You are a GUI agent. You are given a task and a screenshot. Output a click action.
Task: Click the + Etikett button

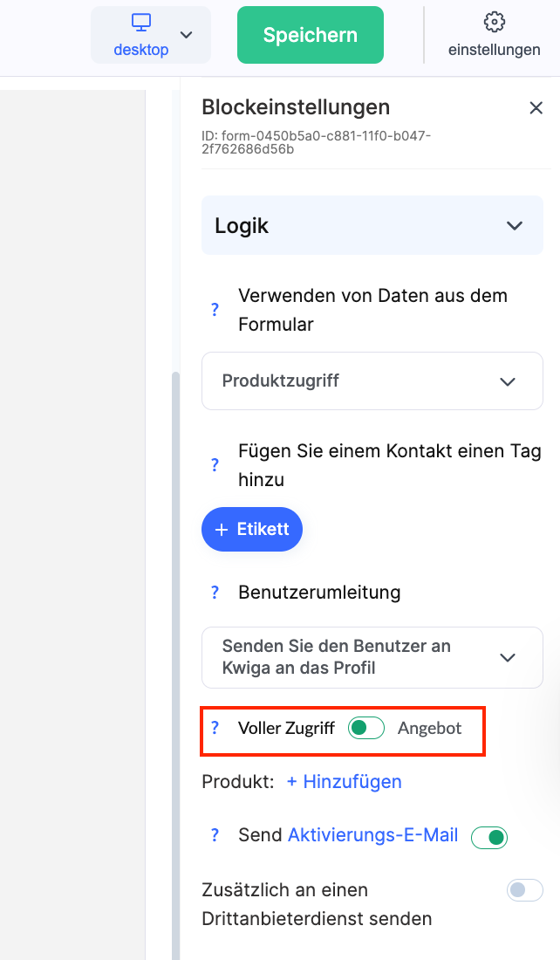(252, 530)
